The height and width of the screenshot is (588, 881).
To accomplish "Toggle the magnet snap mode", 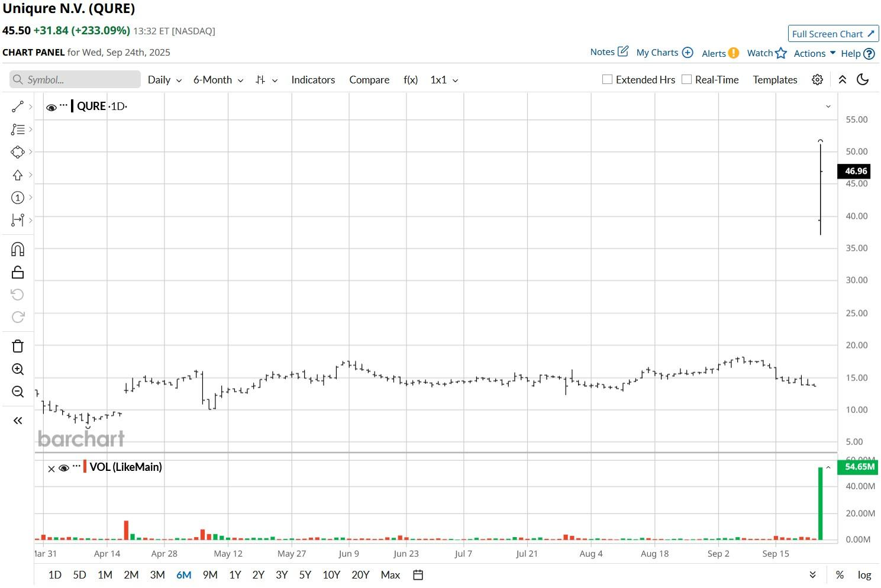I will pos(18,249).
